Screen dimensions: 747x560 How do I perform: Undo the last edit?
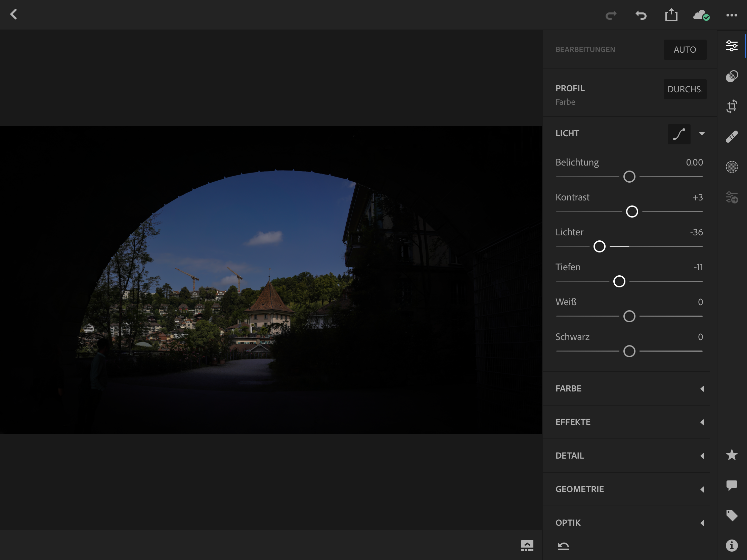point(641,15)
